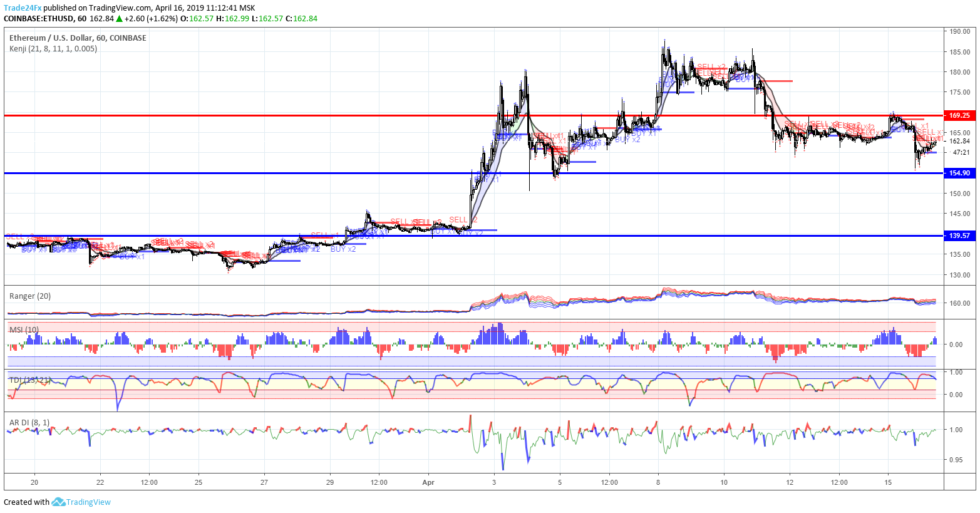Click the MSI (10) indicator label
This screenshot has width=980, height=513.
24,329
